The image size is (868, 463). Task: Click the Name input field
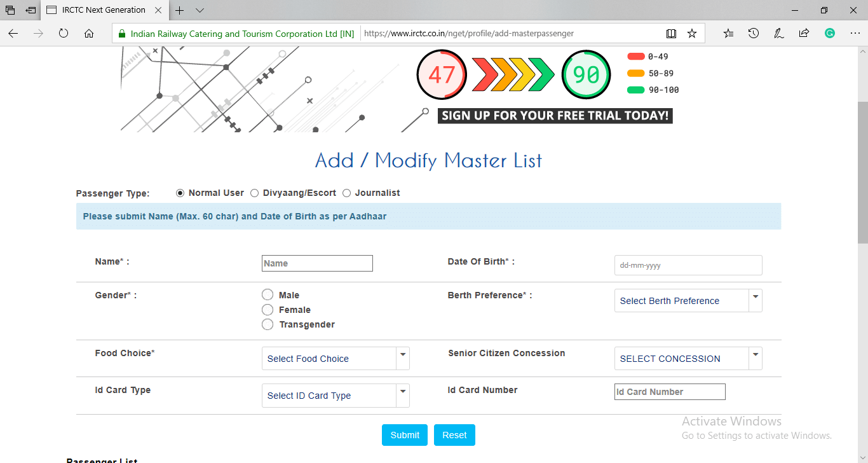point(317,263)
